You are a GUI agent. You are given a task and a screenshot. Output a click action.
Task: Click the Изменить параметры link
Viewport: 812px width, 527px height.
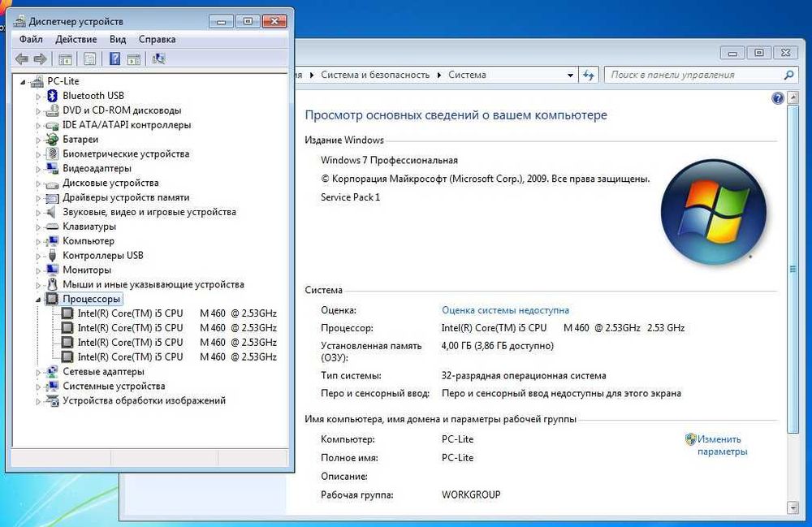click(722, 445)
